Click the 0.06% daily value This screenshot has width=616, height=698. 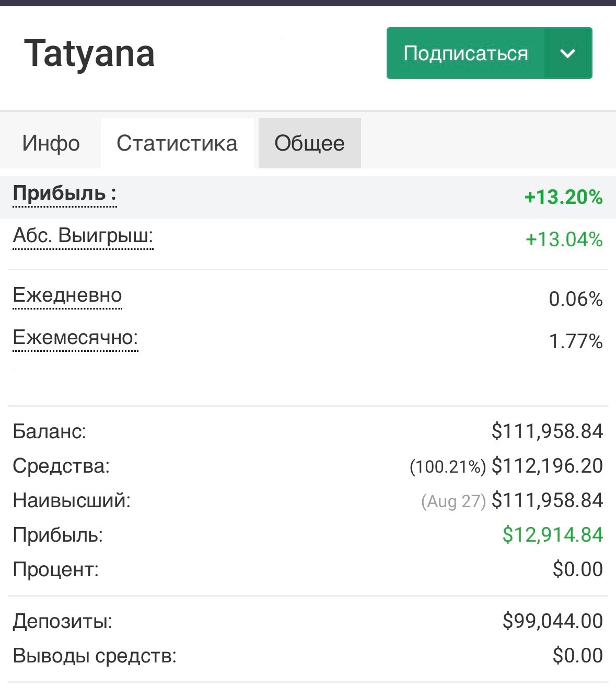click(575, 299)
